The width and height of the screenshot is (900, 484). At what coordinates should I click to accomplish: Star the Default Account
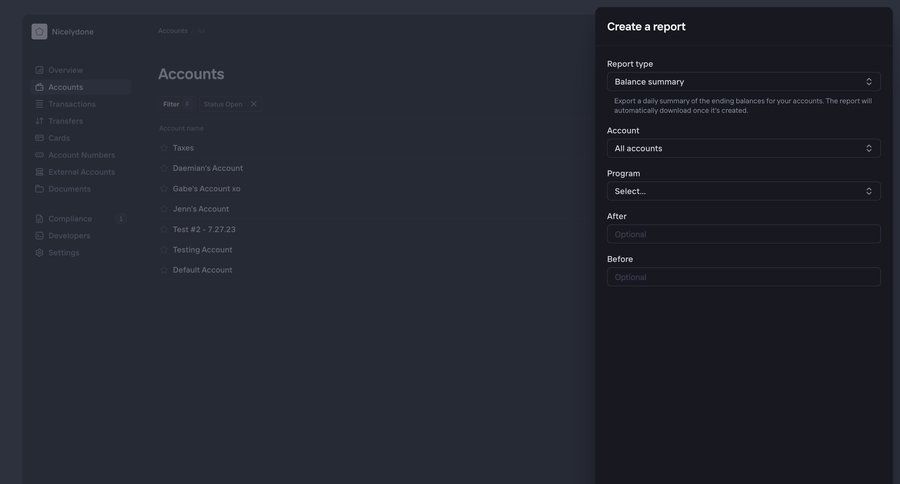click(x=164, y=270)
